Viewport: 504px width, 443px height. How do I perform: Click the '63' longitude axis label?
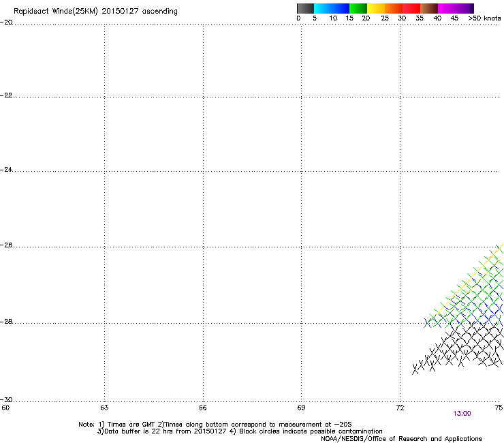coord(104,408)
